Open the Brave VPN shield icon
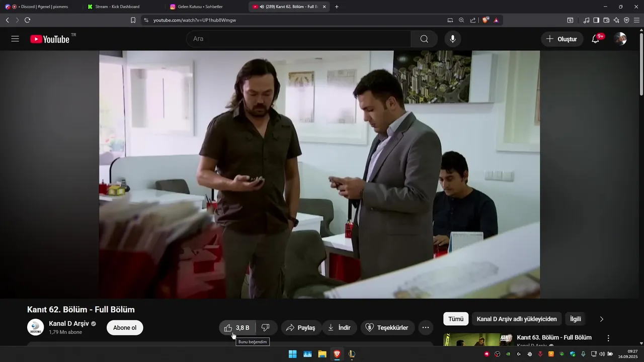644x362 pixels. (x=626, y=20)
